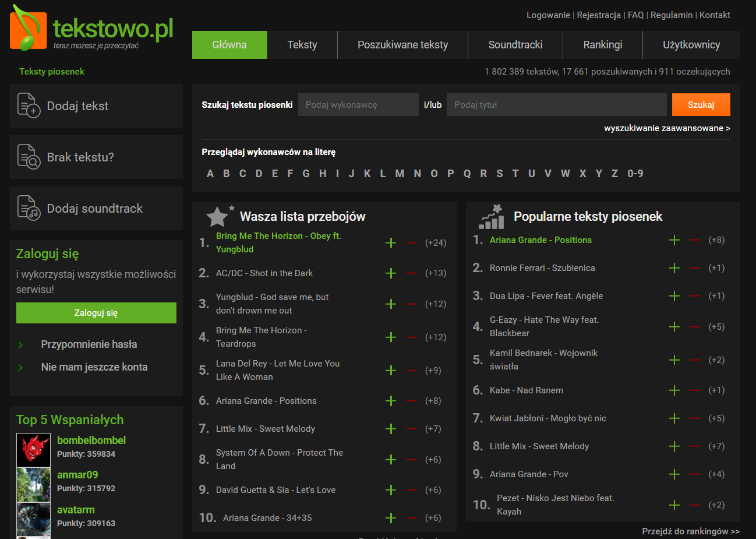This screenshot has height=539, width=756.
Task: Open the Regulamin link
Action: pos(672,15)
